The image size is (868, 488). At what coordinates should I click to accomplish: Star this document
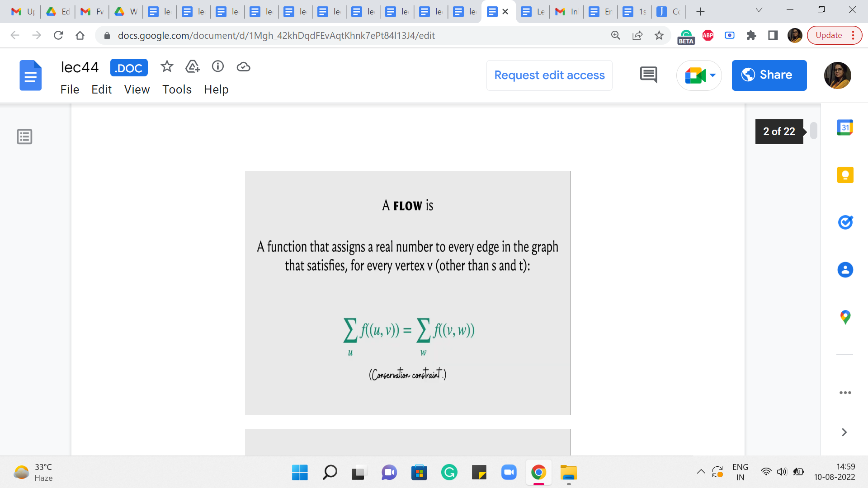coord(167,67)
